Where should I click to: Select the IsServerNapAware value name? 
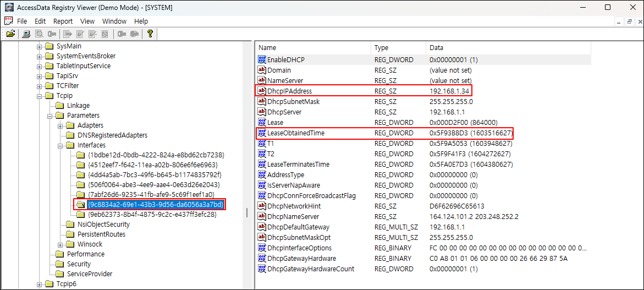pos(294,185)
